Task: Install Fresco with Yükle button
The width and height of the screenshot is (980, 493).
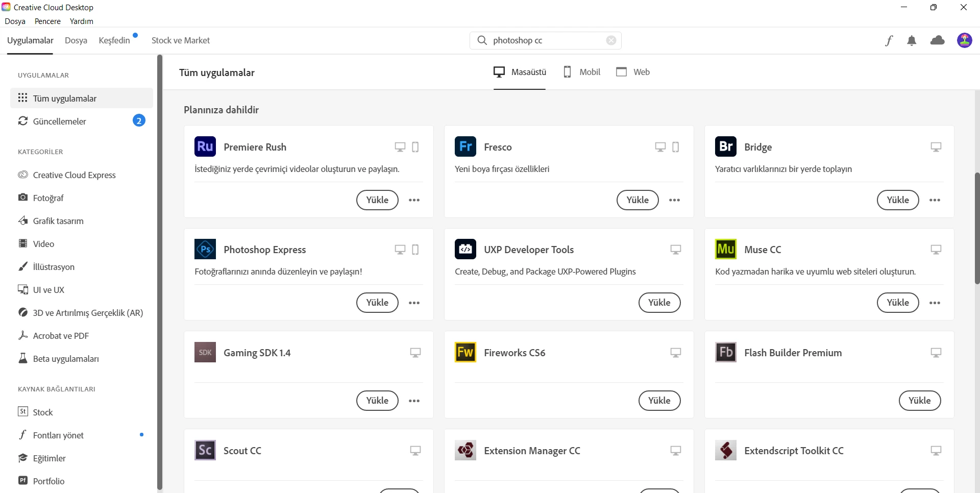Action: 638,200
